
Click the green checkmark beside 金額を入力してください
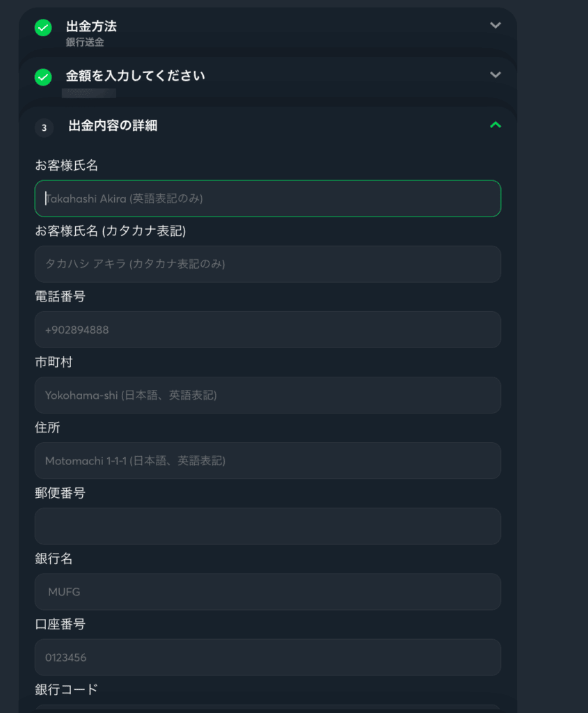point(43,77)
